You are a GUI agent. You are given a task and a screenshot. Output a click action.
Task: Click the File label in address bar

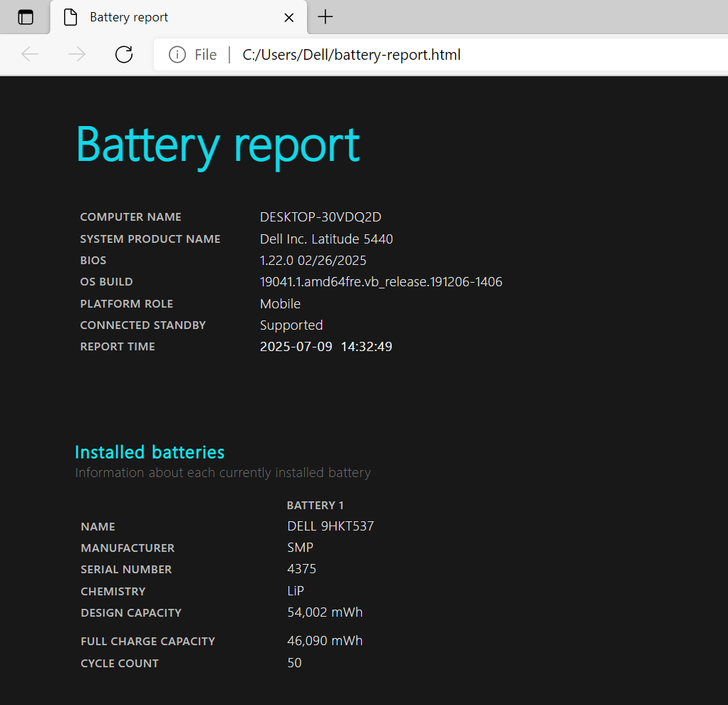click(x=205, y=55)
